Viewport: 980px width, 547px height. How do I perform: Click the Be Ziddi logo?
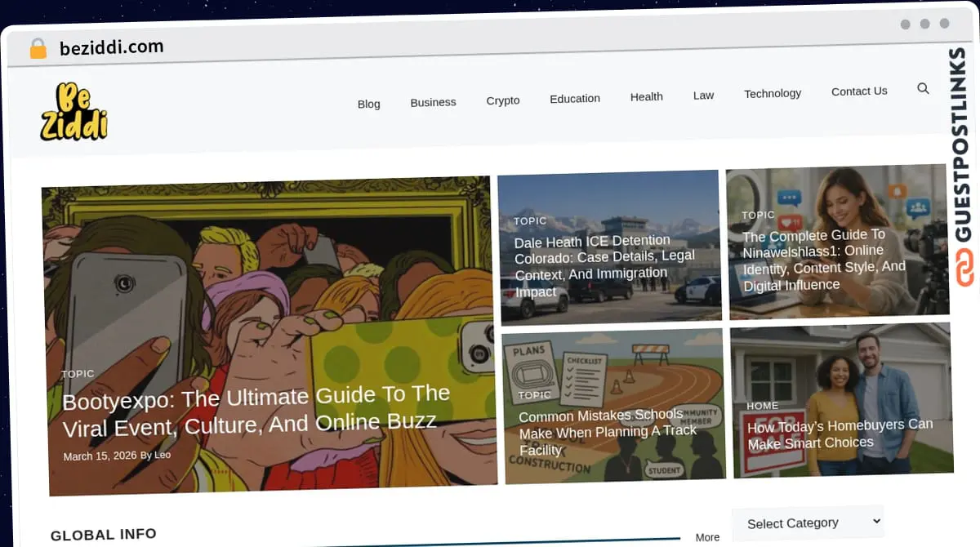click(x=73, y=113)
